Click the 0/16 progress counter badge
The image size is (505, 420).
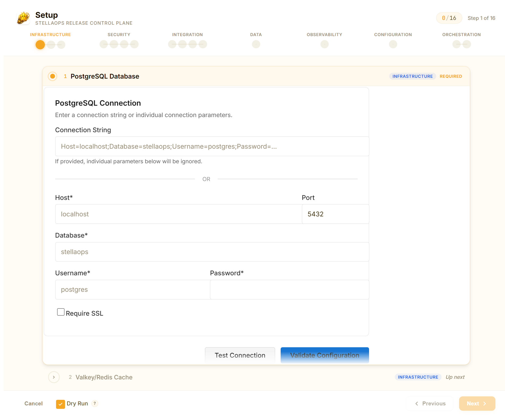[449, 18]
